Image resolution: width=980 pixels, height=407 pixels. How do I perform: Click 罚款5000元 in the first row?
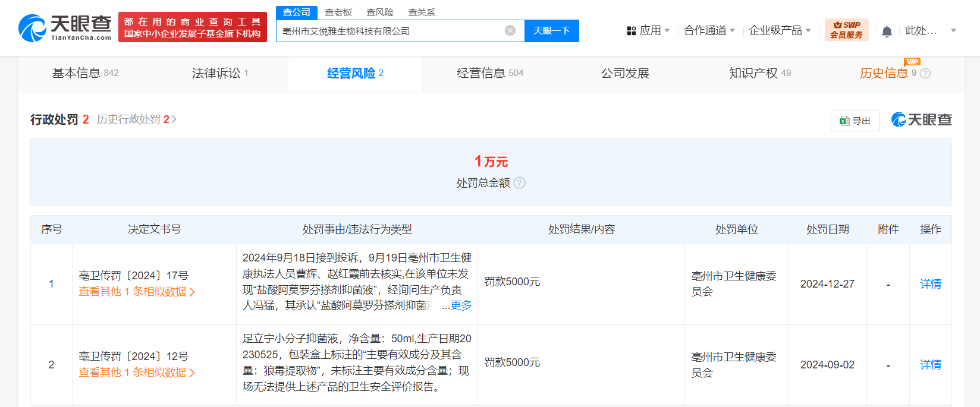[512, 282]
